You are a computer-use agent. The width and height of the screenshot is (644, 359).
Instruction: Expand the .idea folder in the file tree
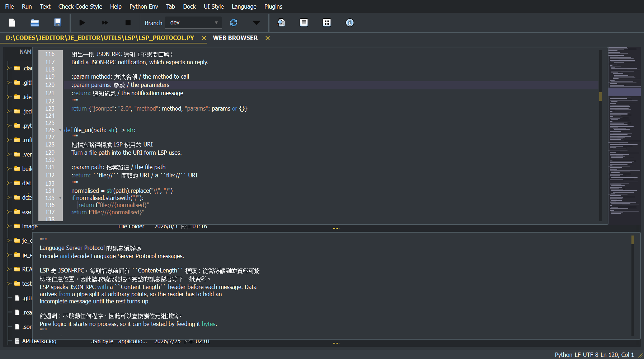click(9, 97)
